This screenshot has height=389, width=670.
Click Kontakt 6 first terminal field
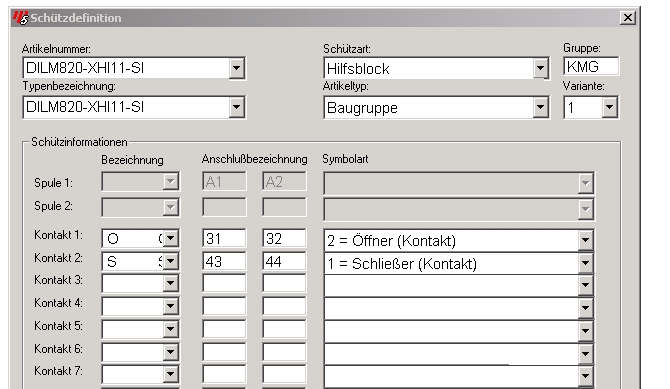coord(224,352)
